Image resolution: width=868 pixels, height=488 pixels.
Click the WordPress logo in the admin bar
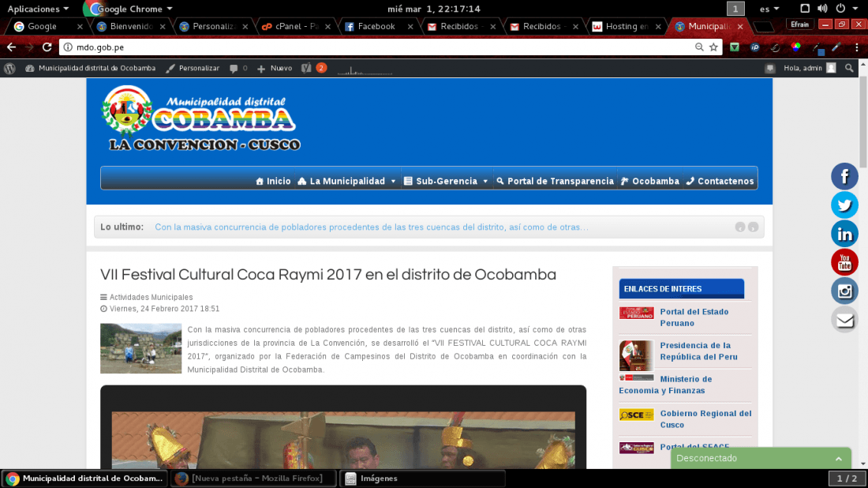9,68
